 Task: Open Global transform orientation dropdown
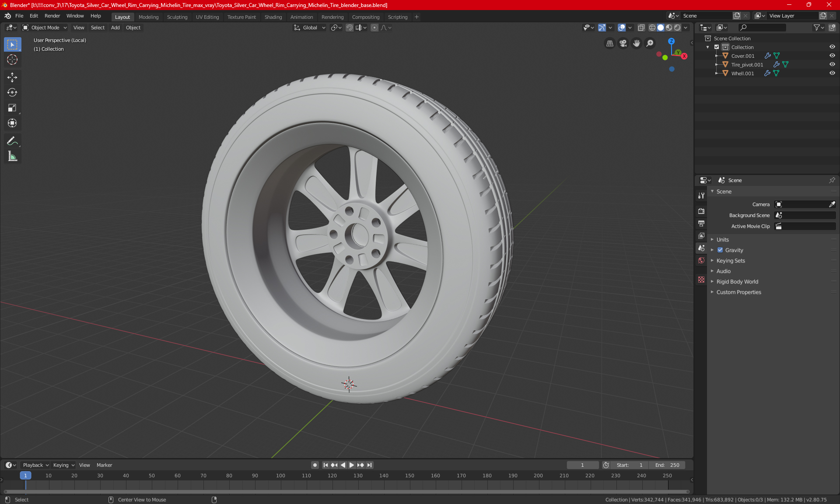pyautogui.click(x=310, y=28)
